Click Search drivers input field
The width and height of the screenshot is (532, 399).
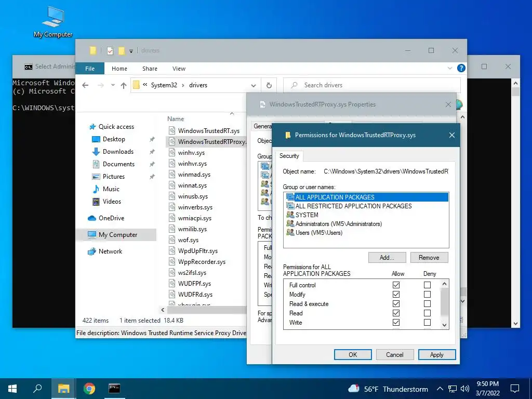pyautogui.click(x=372, y=85)
